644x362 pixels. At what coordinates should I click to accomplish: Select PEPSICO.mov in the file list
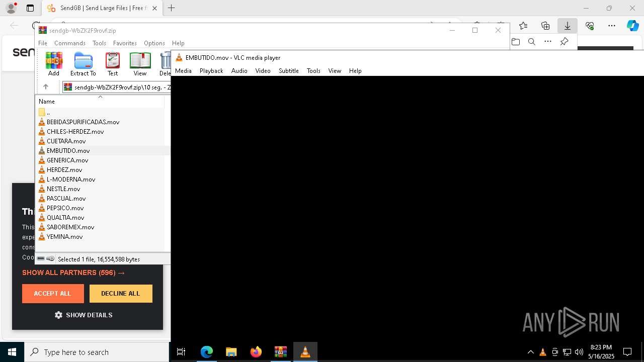[65, 208]
